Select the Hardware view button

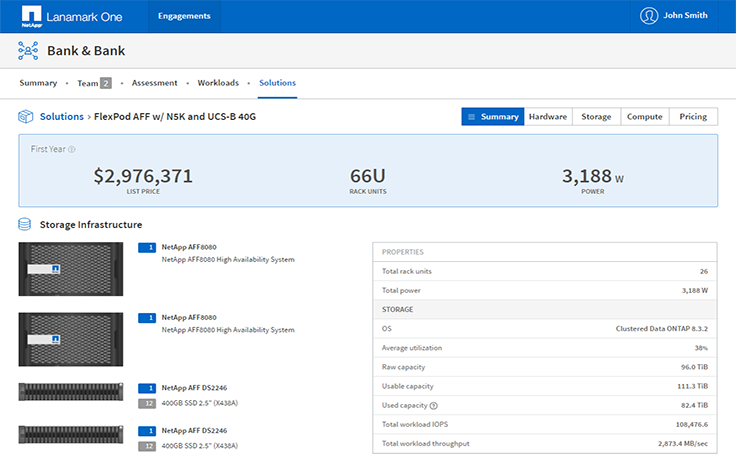pyautogui.click(x=548, y=117)
